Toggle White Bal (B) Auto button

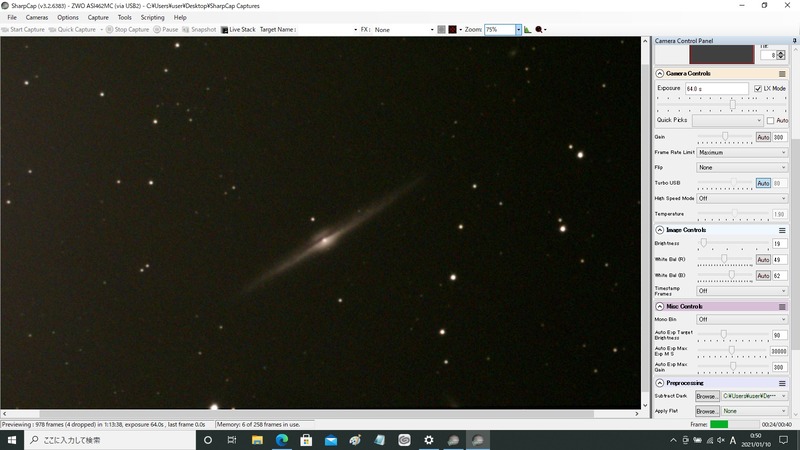tap(763, 276)
